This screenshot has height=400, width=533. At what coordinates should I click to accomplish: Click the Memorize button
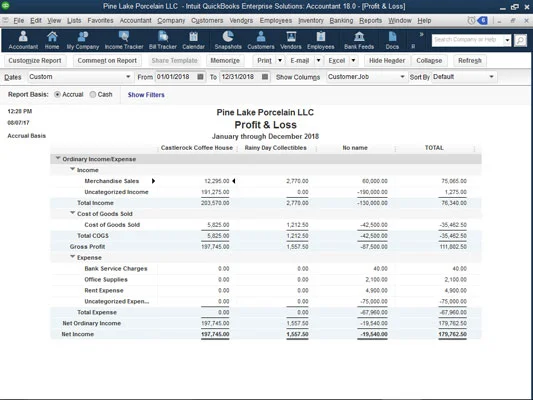tap(225, 60)
